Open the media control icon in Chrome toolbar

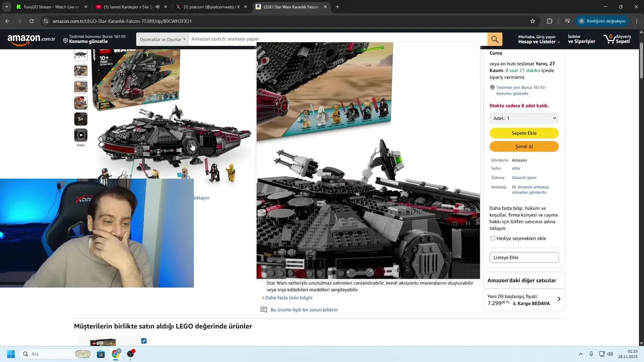[567, 21]
